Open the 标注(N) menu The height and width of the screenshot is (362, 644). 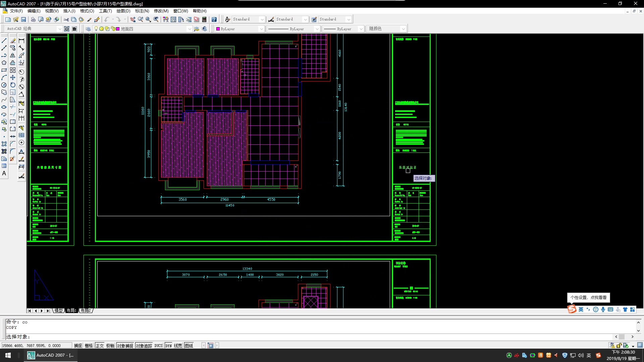point(142,11)
